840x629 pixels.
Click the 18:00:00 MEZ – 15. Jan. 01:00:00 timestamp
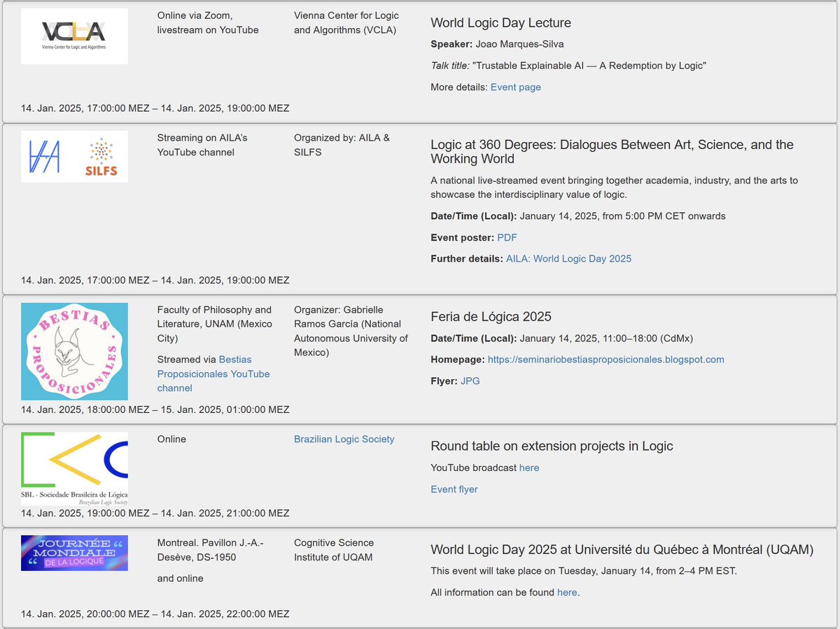pos(155,409)
